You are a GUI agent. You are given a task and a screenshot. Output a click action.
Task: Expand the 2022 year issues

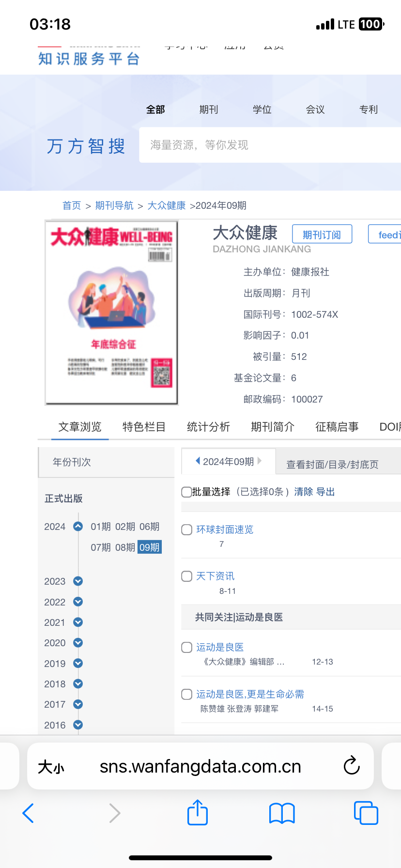click(78, 602)
